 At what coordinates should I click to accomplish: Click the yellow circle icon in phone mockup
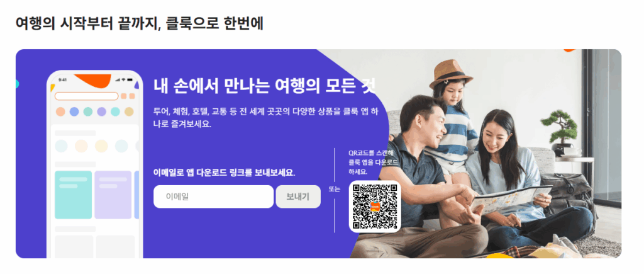click(x=129, y=112)
